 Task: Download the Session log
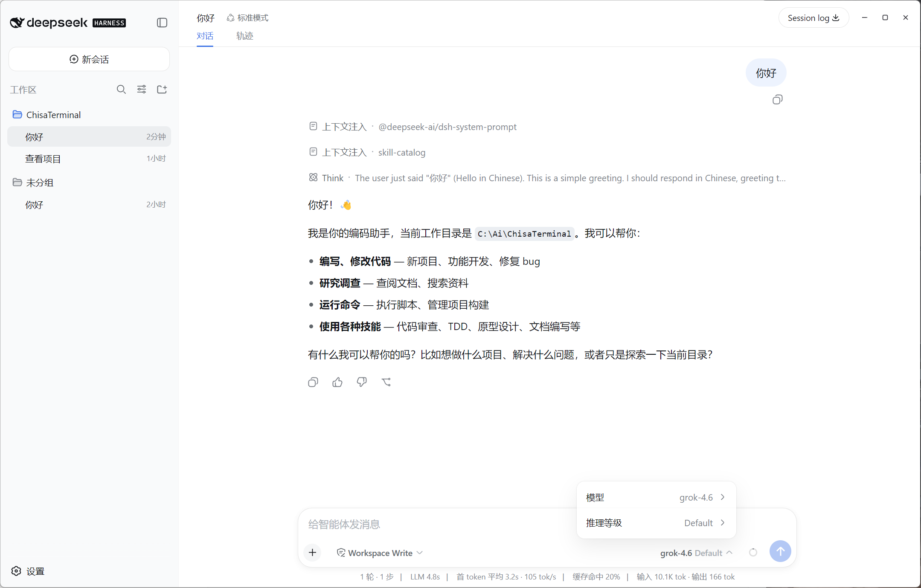[x=813, y=18]
